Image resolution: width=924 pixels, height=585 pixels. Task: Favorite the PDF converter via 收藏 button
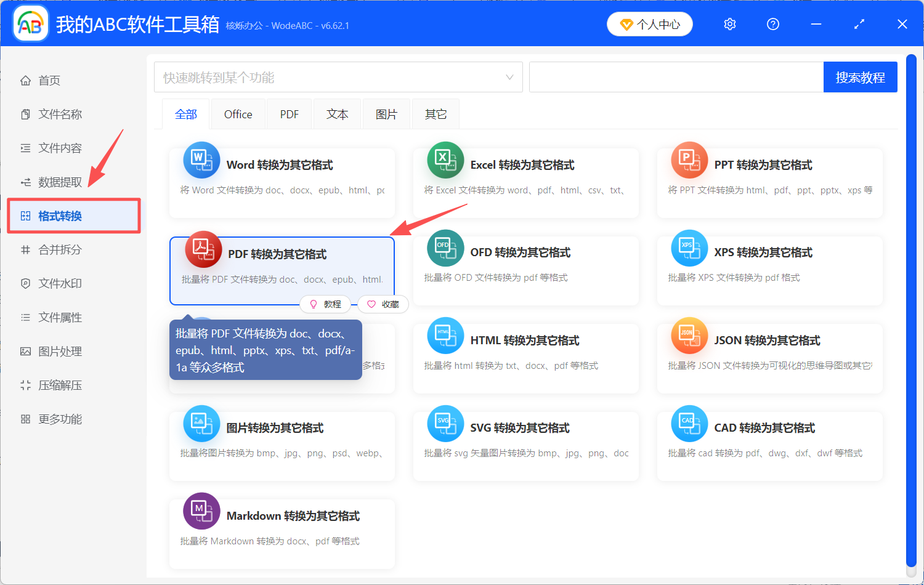coord(383,304)
